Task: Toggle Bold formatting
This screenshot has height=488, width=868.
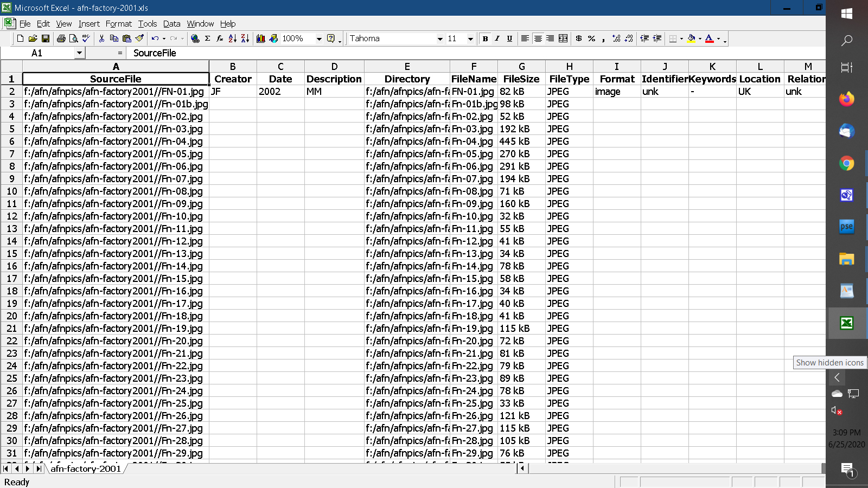Action: click(x=485, y=38)
